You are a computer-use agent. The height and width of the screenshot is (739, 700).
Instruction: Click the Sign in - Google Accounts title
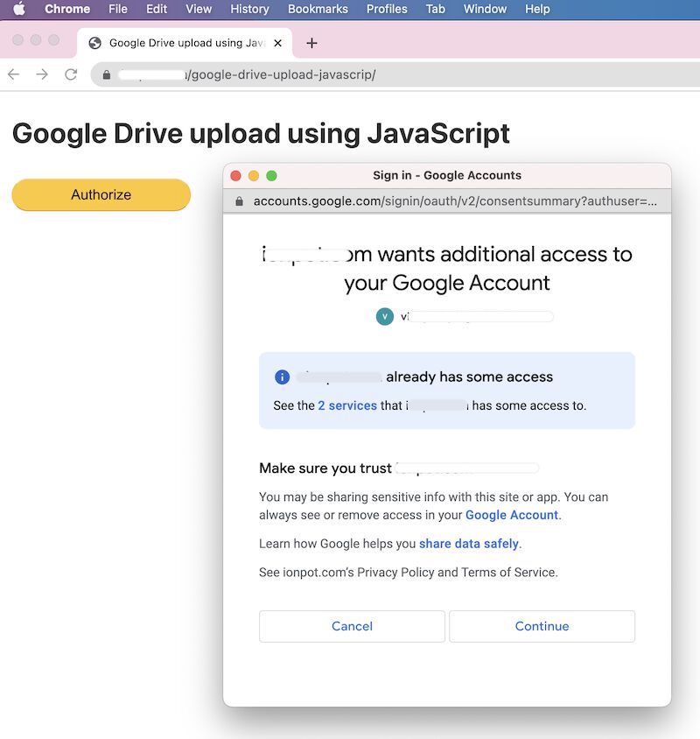point(447,175)
